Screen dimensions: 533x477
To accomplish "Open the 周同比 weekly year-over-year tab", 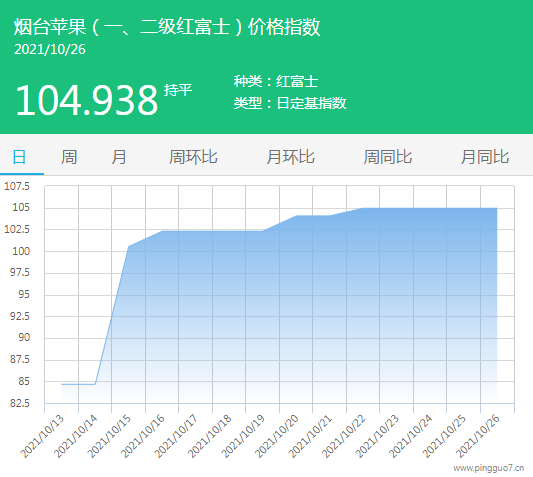I will point(388,157).
